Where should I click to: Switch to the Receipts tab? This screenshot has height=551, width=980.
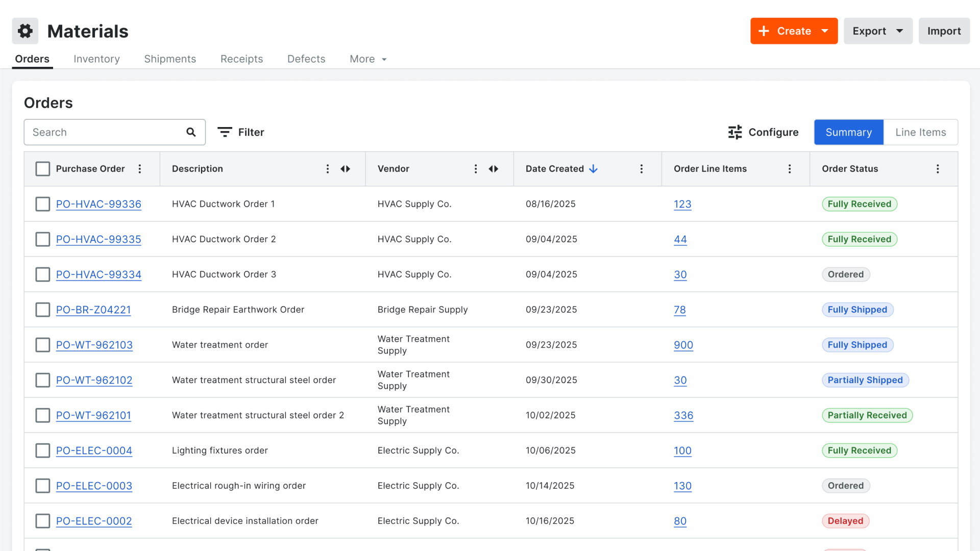[241, 59]
